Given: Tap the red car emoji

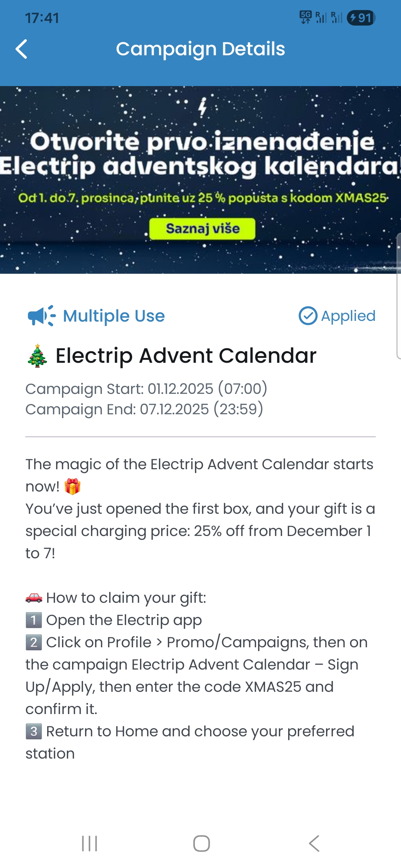Looking at the screenshot, I should click(x=34, y=598).
